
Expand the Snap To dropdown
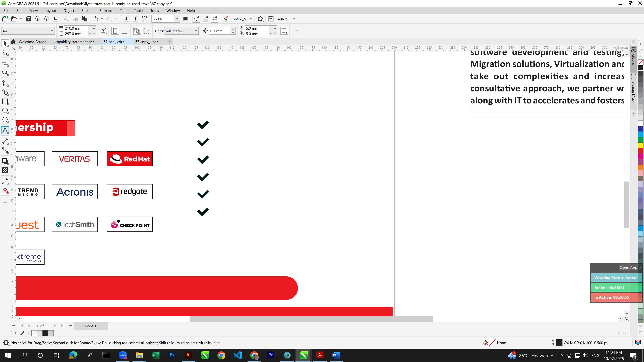(251, 19)
